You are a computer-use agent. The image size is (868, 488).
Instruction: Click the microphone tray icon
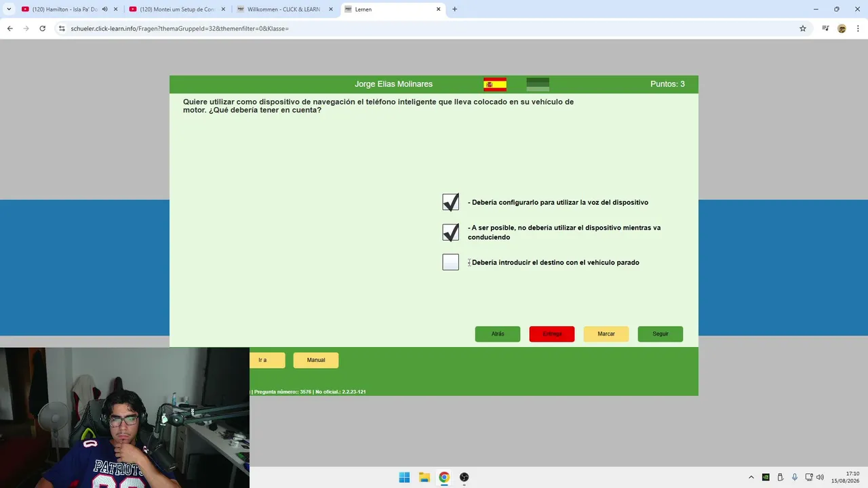click(x=795, y=477)
